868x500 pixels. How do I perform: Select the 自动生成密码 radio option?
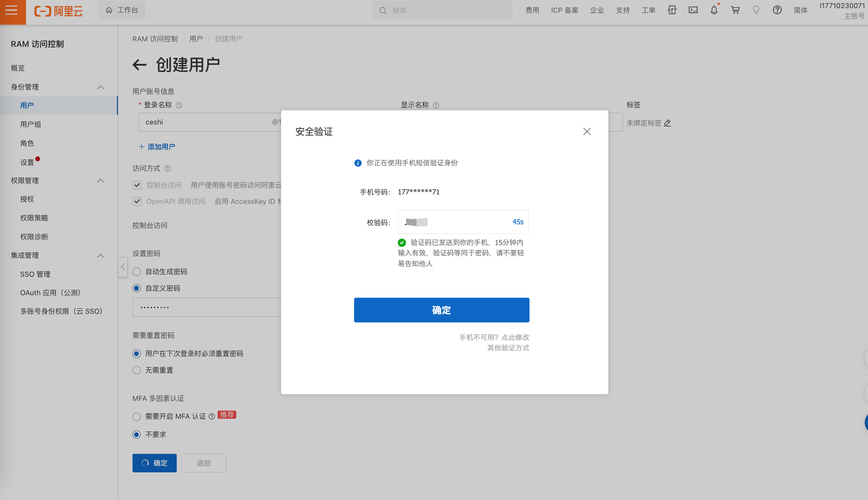[136, 272]
